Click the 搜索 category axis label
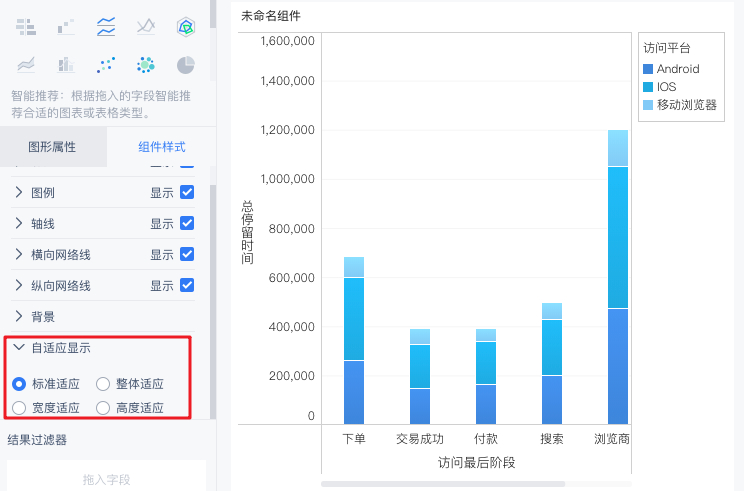Screen dimensions: 744x491 click(552, 438)
